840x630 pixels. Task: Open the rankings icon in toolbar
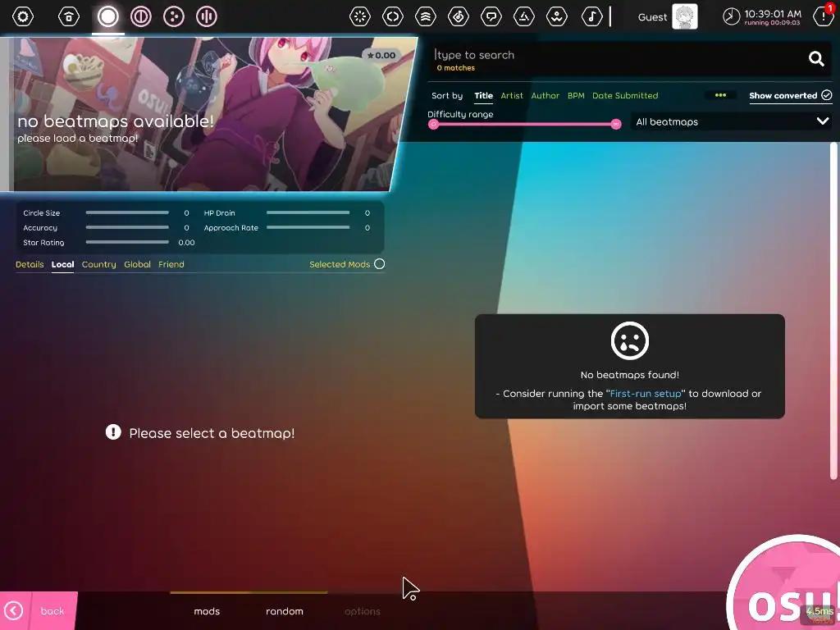coord(426,16)
